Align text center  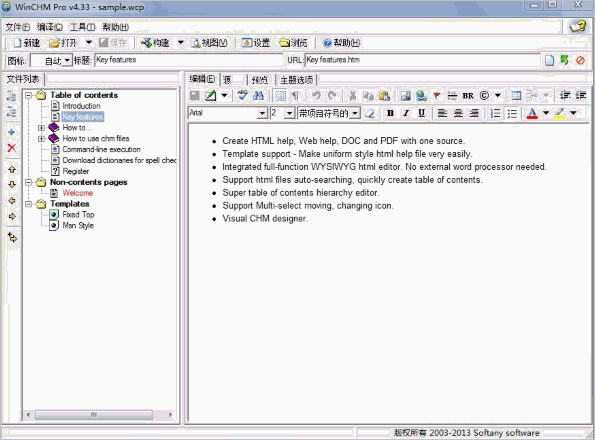(458, 113)
